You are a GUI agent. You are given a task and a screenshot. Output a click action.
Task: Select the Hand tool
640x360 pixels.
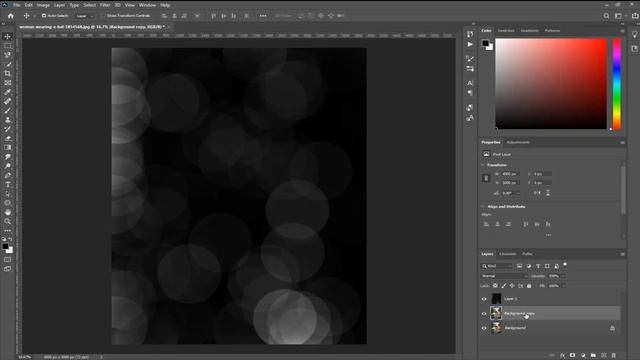tap(7, 212)
